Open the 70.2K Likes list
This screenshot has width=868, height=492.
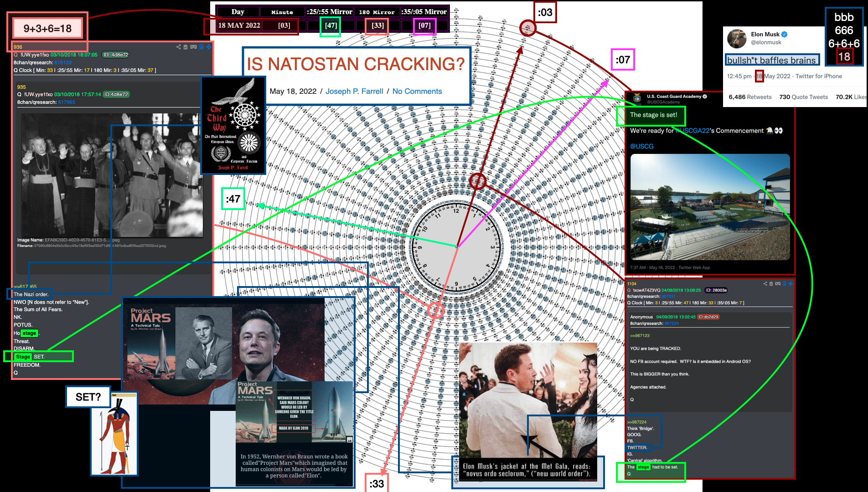(x=851, y=97)
